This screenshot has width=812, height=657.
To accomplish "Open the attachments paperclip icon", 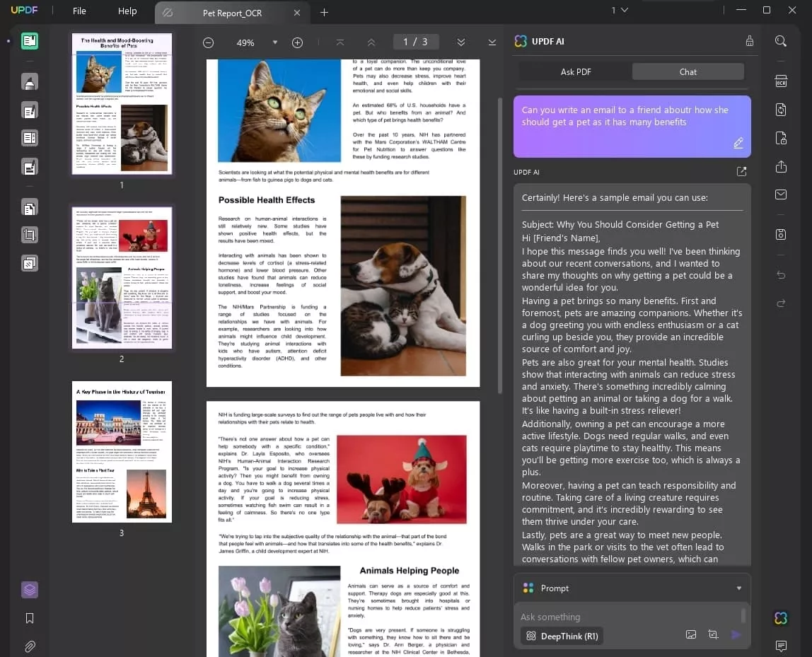I will (30, 646).
